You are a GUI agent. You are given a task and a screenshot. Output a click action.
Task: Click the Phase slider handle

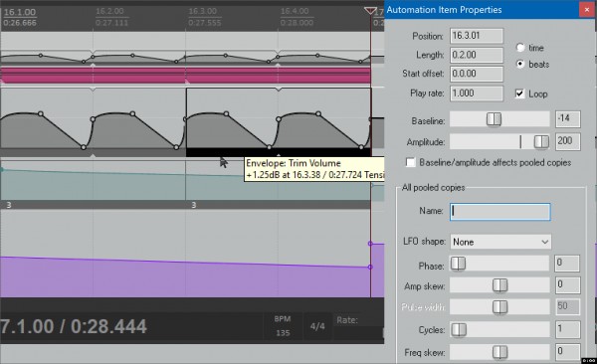(x=458, y=264)
